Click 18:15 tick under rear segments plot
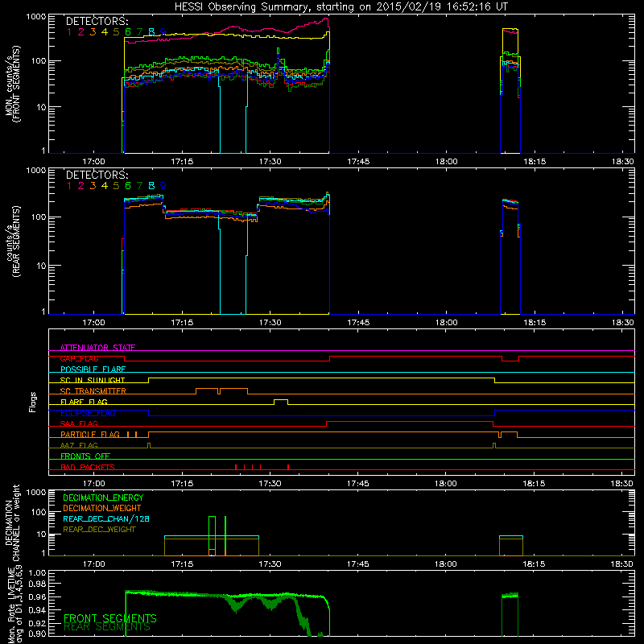Screen dimensions: 644x644 pos(535,323)
